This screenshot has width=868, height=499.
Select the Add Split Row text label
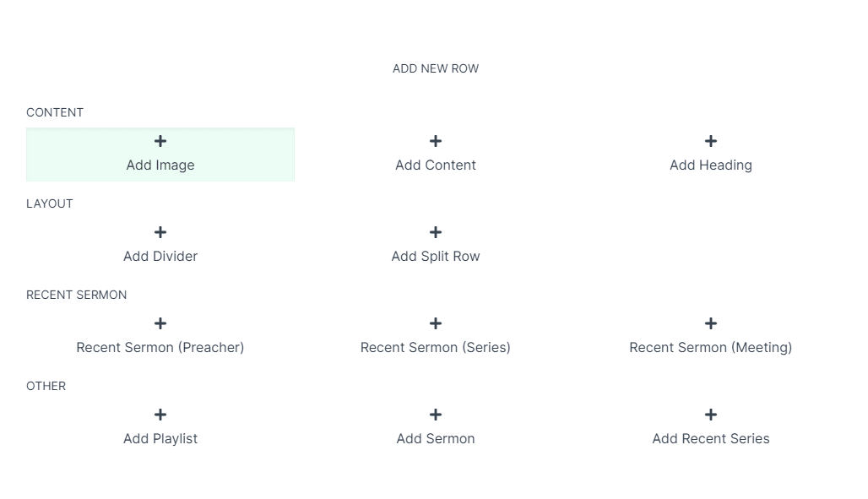tap(436, 257)
